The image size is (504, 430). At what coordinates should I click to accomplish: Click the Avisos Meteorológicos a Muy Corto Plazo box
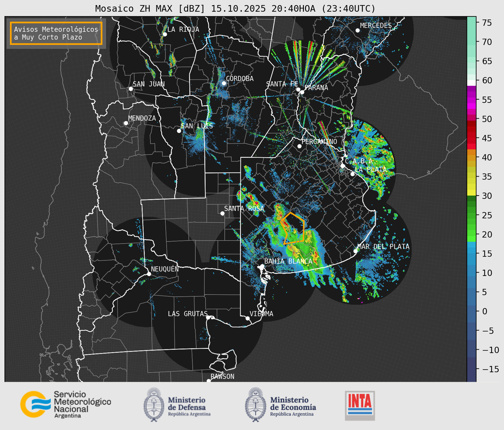coord(56,33)
